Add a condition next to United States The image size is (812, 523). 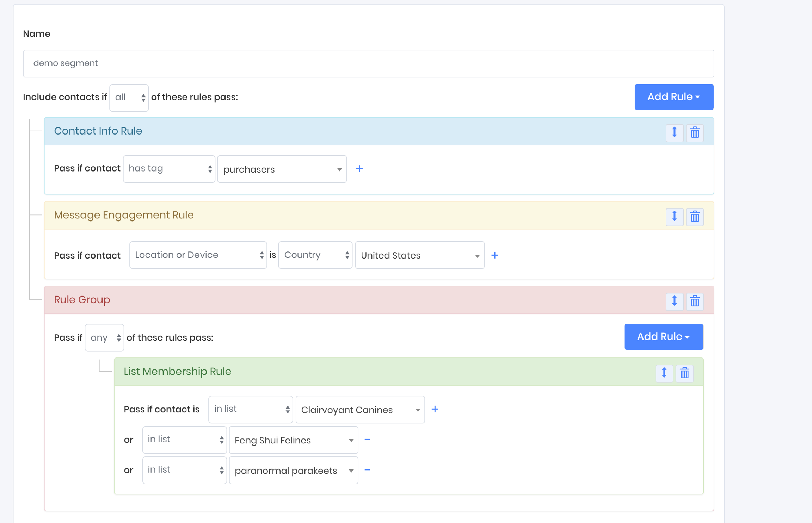494,255
